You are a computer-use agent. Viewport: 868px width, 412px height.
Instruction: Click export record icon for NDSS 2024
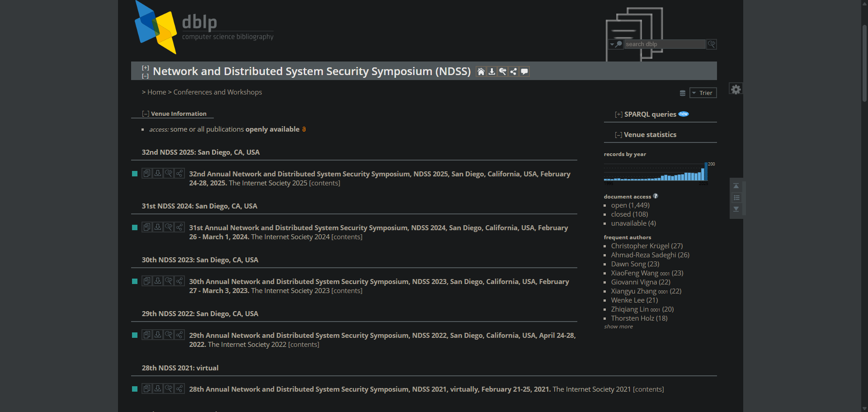pyautogui.click(x=158, y=227)
